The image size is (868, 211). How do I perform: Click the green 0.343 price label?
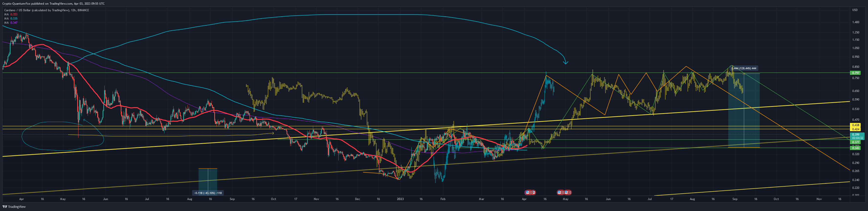855,148
